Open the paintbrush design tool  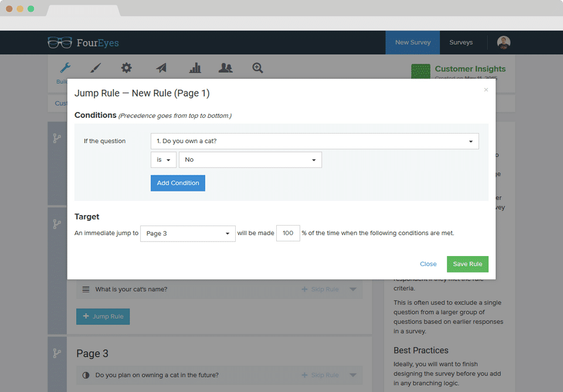click(x=96, y=68)
